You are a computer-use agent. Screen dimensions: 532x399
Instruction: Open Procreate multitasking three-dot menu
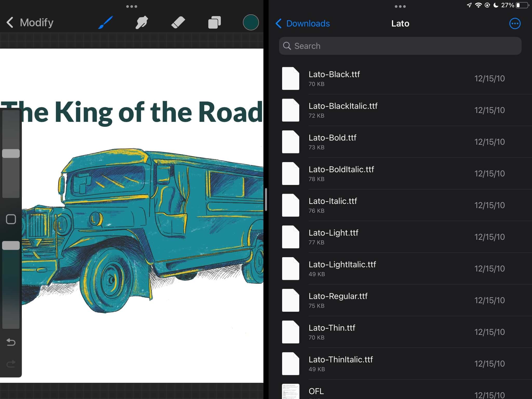click(132, 6)
